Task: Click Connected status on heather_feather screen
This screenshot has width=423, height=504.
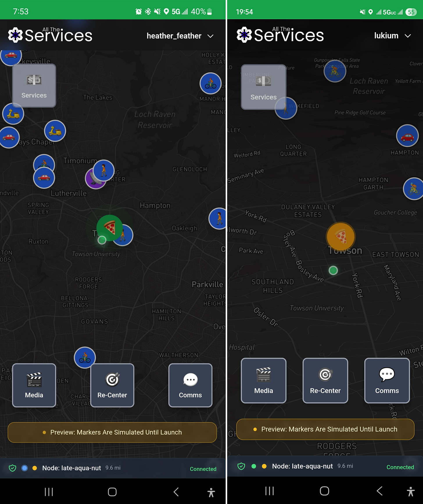Action: (203, 469)
